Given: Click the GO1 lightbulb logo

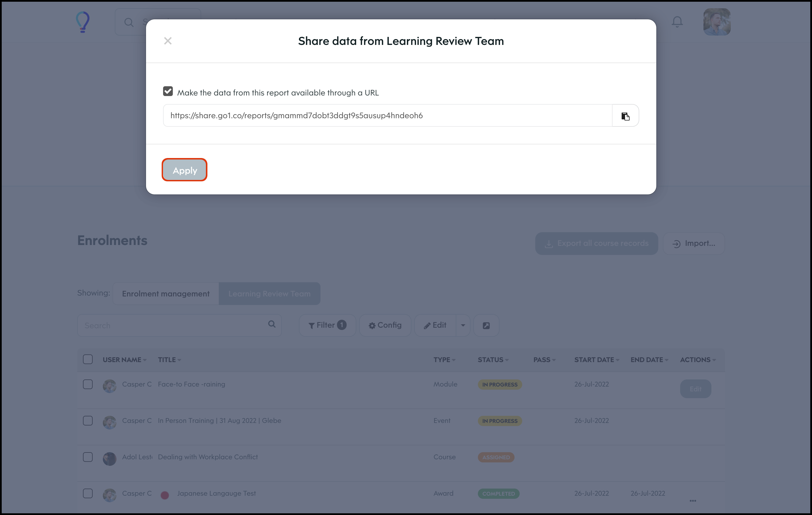Looking at the screenshot, I should [83, 22].
